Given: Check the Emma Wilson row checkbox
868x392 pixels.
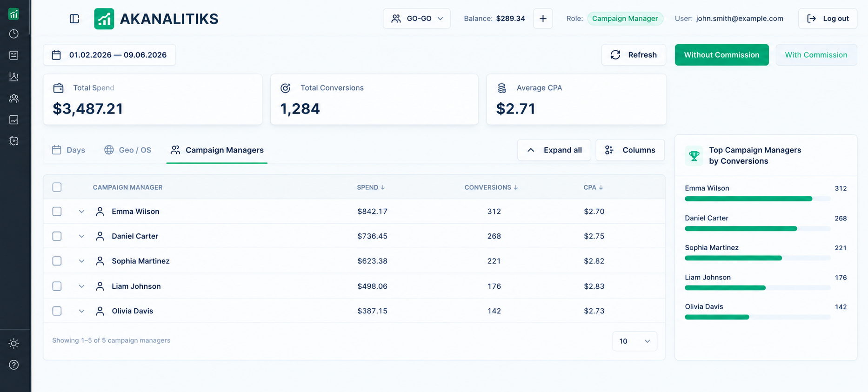Looking at the screenshot, I should (x=57, y=212).
